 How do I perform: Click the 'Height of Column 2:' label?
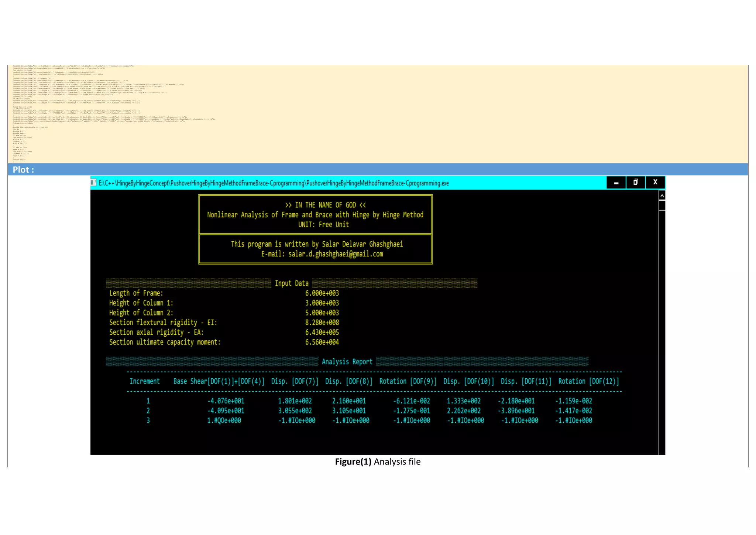tap(141, 313)
